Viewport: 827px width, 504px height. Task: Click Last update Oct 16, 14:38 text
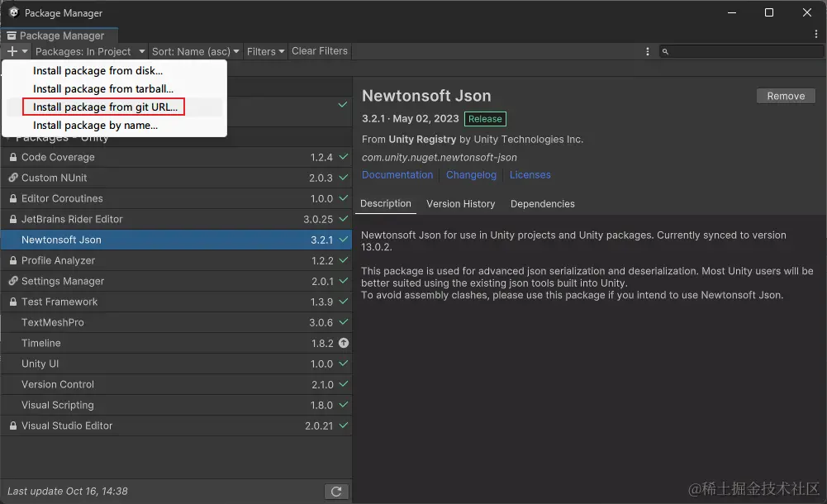coord(68,492)
